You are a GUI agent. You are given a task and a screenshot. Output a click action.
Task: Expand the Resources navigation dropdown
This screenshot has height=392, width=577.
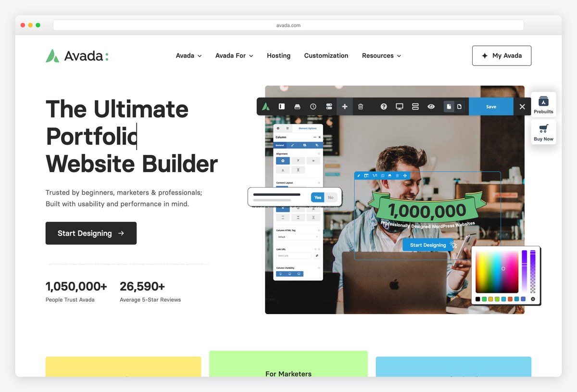point(381,56)
